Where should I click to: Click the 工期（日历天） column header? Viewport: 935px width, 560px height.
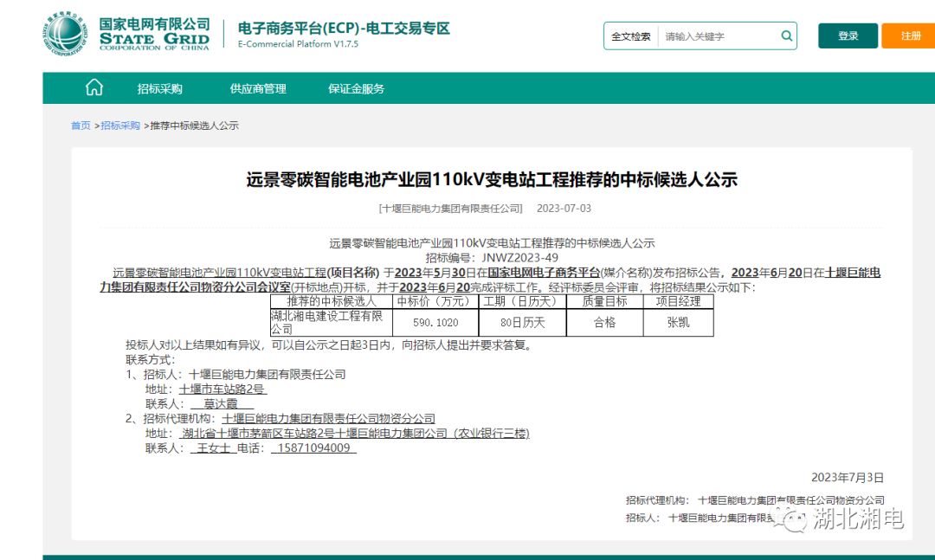tap(522, 301)
